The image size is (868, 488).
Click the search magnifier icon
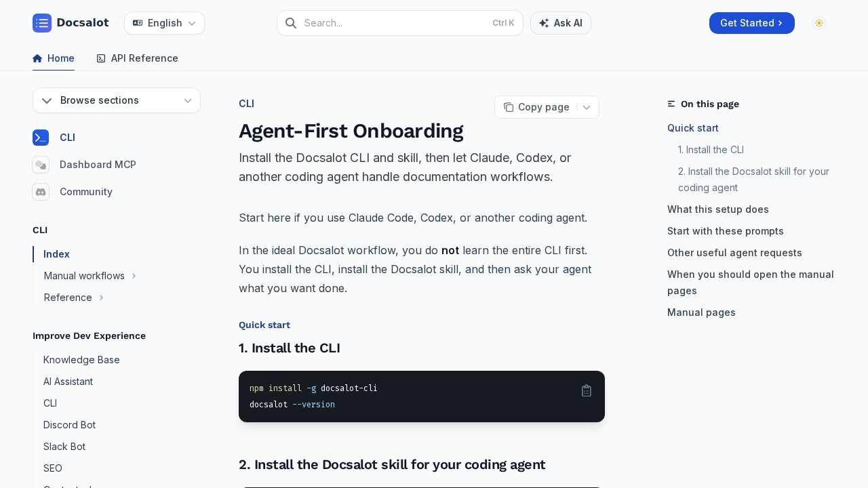point(291,23)
